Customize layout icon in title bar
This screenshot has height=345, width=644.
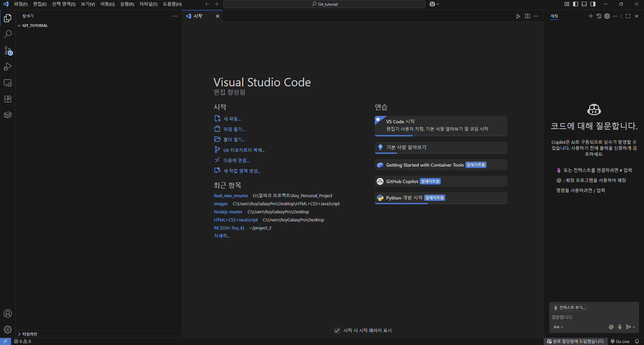(x=567, y=4)
